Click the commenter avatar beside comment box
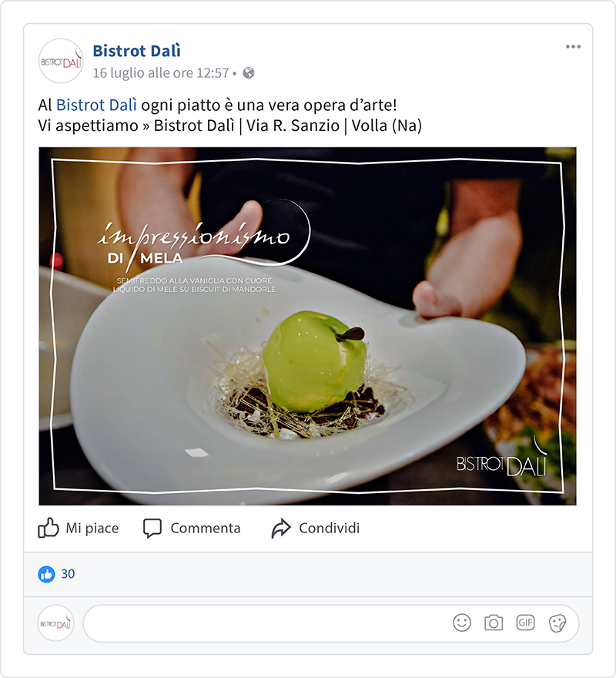Screen dimensions: 616x678 point(55,623)
